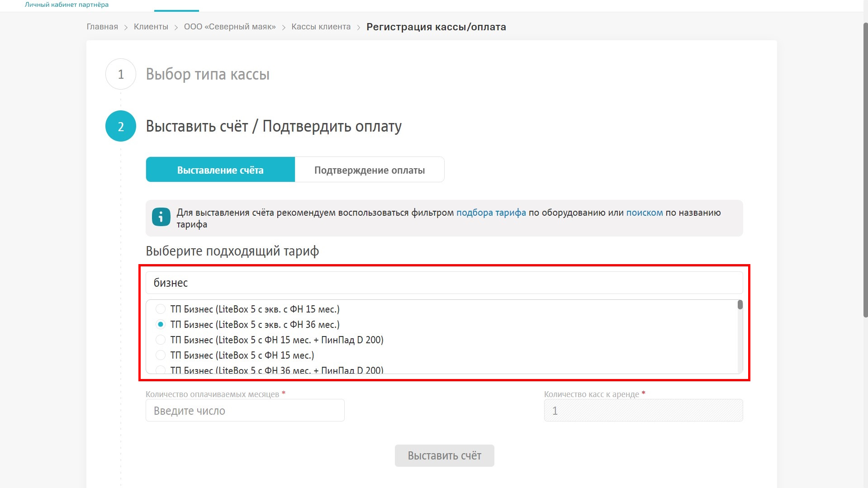Choose tariff LiteBox 5 ФН 36 мес. + ПинПад D 200
The image size is (868, 488).
(161, 370)
